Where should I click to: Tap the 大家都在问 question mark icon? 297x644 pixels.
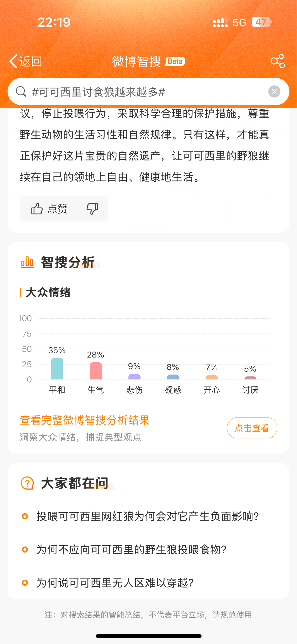point(27,483)
